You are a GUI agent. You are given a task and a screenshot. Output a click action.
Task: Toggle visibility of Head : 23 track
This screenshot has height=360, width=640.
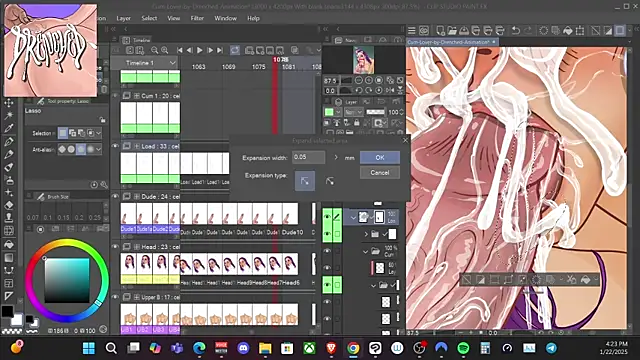pos(115,247)
